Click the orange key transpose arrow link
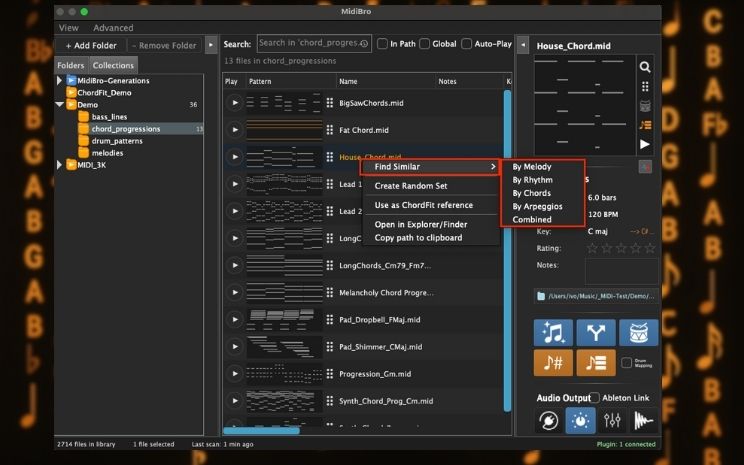Image resolution: width=744 pixels, height=465 pixels. click(641, 232)
